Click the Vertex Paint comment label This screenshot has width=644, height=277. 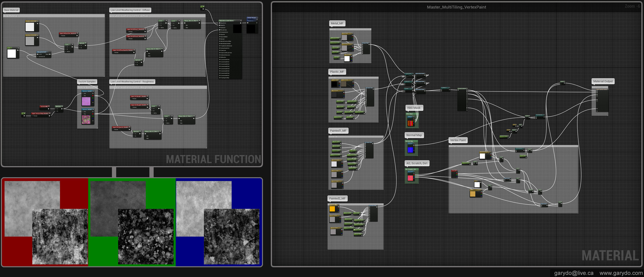coord(458,140)
